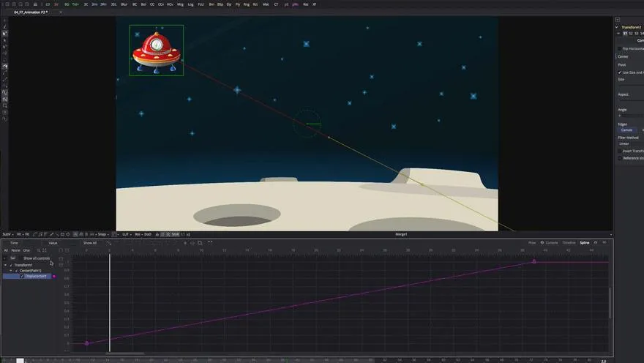
Task: Click the lock icon in the viewer toolbar
Action: pyautogui.click(x=157, y=234)
